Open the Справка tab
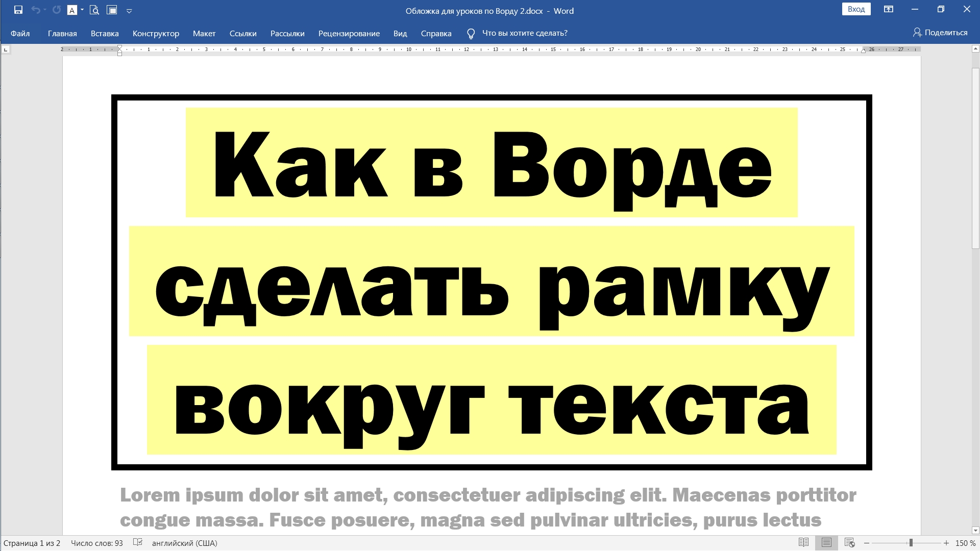The height and width of the screenshot is (551, 980). click(436, 33)
